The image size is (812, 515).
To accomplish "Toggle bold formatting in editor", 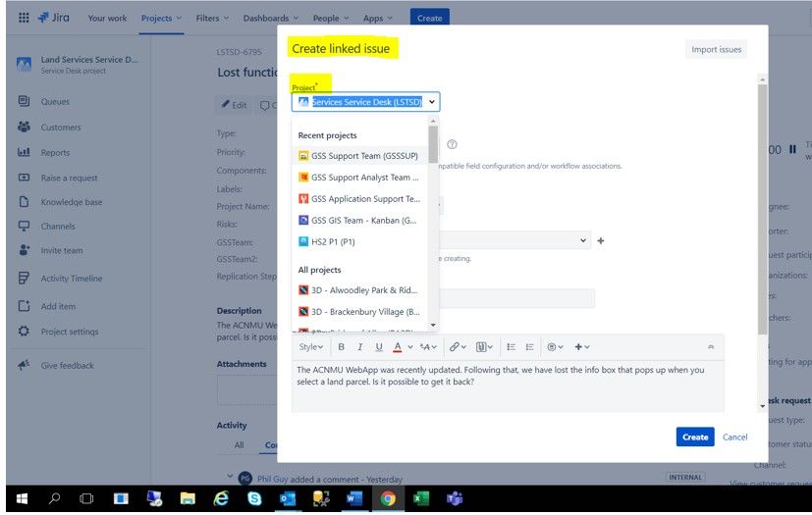I will [x=341, y=347].
